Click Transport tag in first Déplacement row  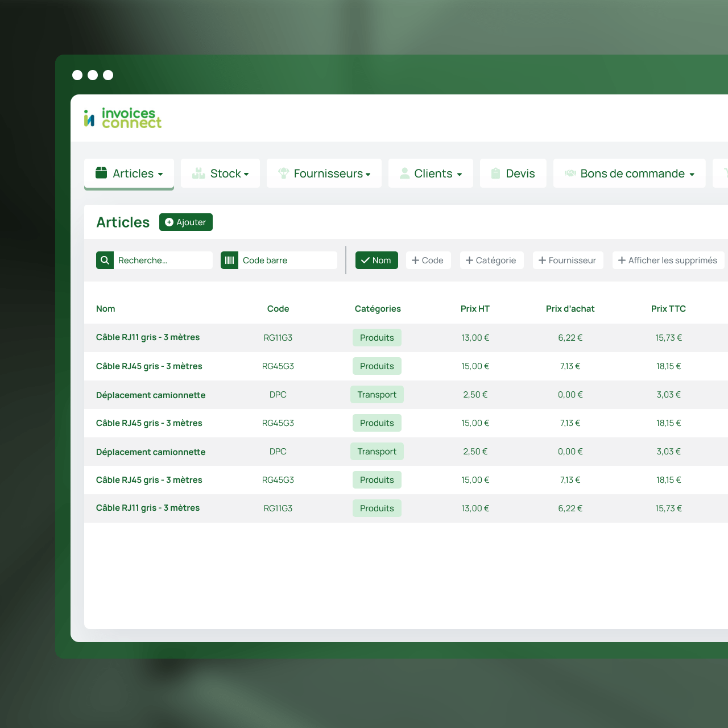377,395
